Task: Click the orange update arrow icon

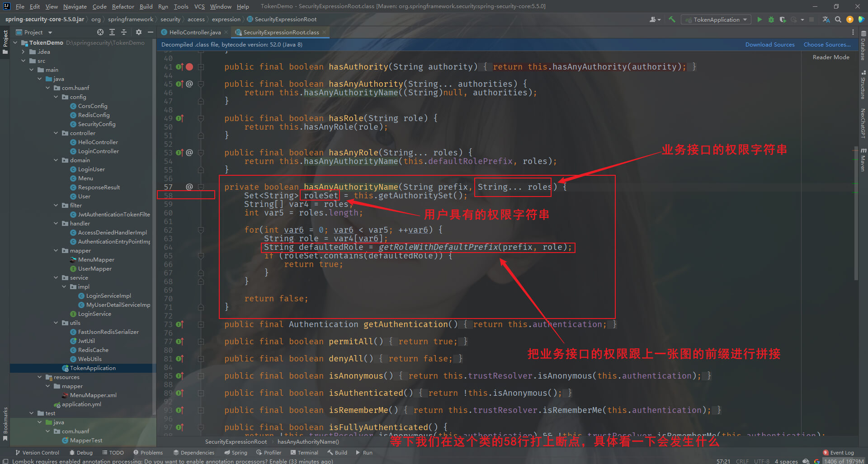Action: coord(850,19)
